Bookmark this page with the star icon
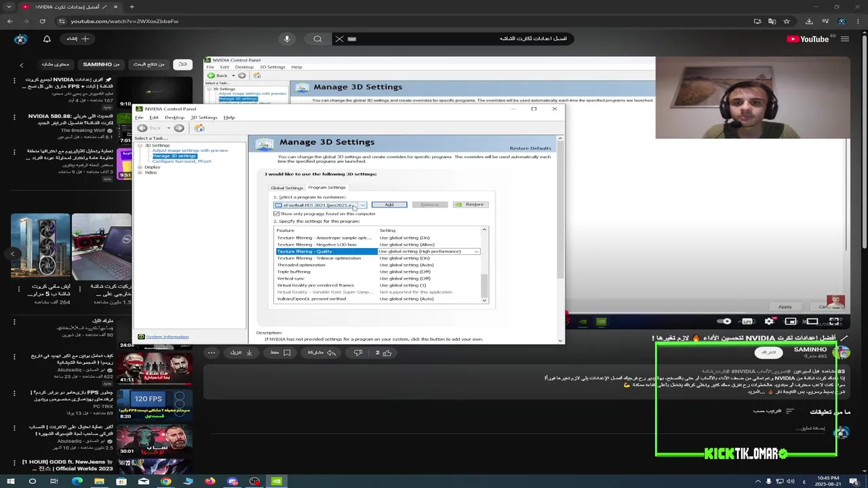The height and width of the screenshot is (488, 868). click(x=787, y=21)
